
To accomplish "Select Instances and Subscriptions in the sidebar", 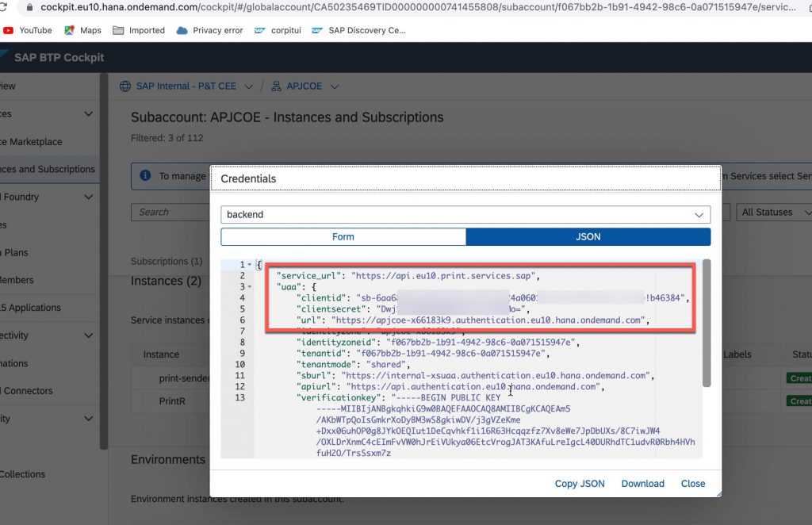I will pyautogui.click(x=48, y=169).
